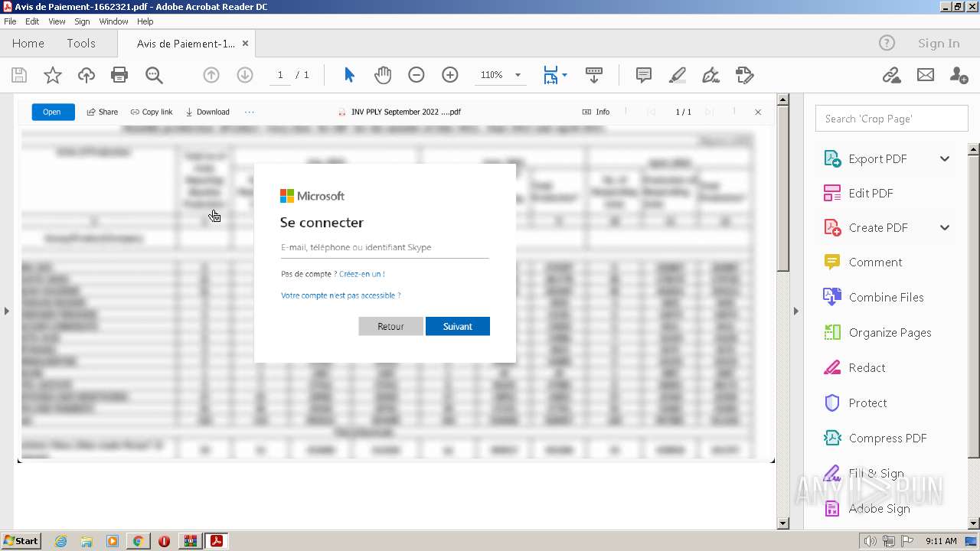Click the Search tools field
This screenshot has height=551, width=980.
(x=892, y=119)
